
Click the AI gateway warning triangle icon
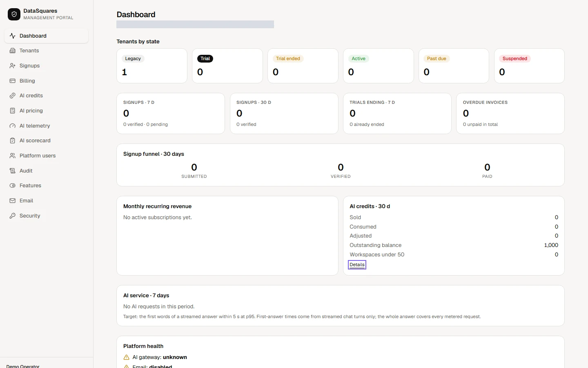pyautogui.click(x=127, y=357)
